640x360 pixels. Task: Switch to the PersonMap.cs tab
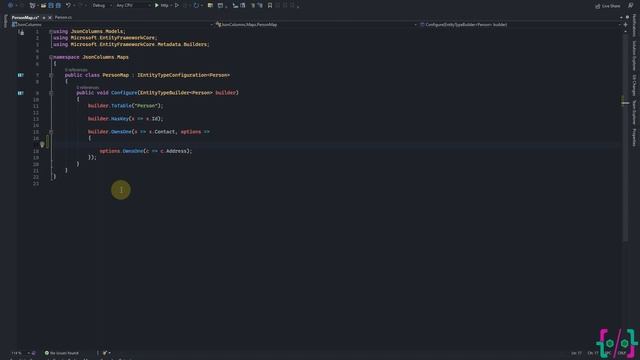25,18
